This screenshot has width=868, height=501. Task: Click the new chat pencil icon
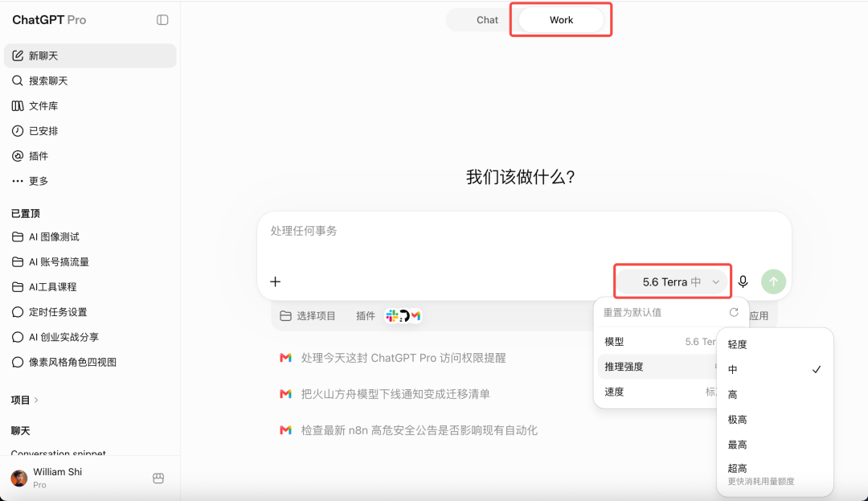(18, 55)
